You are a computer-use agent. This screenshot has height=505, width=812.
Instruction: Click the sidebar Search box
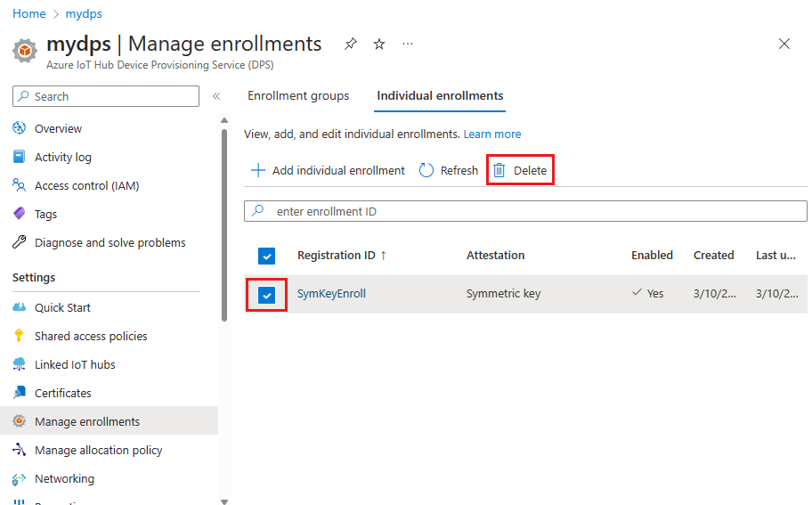pos(106,96)
